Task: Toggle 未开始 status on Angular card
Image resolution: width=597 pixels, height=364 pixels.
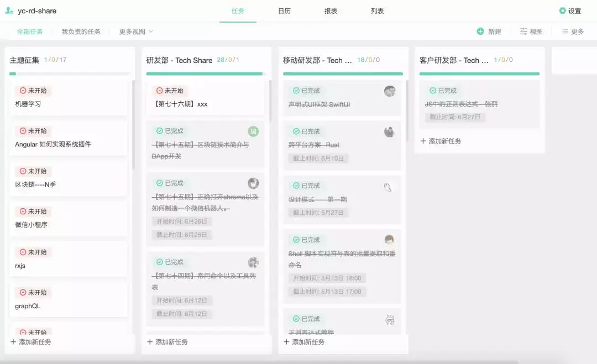Action: (x=33, y=131)
